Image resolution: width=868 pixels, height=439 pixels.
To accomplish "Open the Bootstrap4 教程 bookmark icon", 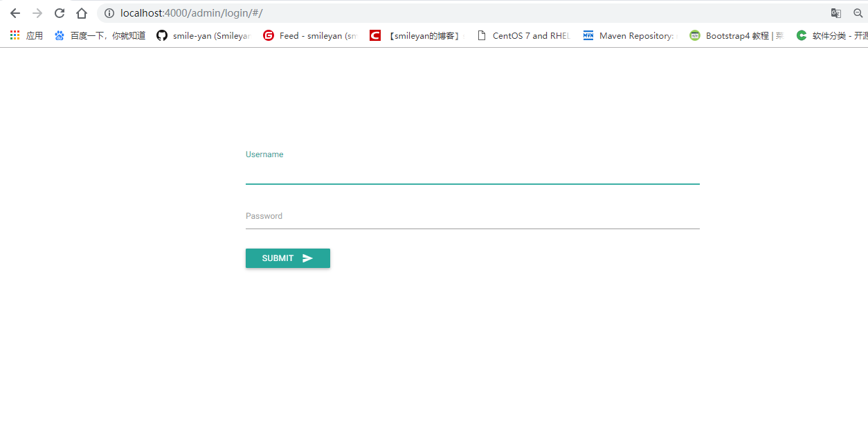I will [694, 35].
